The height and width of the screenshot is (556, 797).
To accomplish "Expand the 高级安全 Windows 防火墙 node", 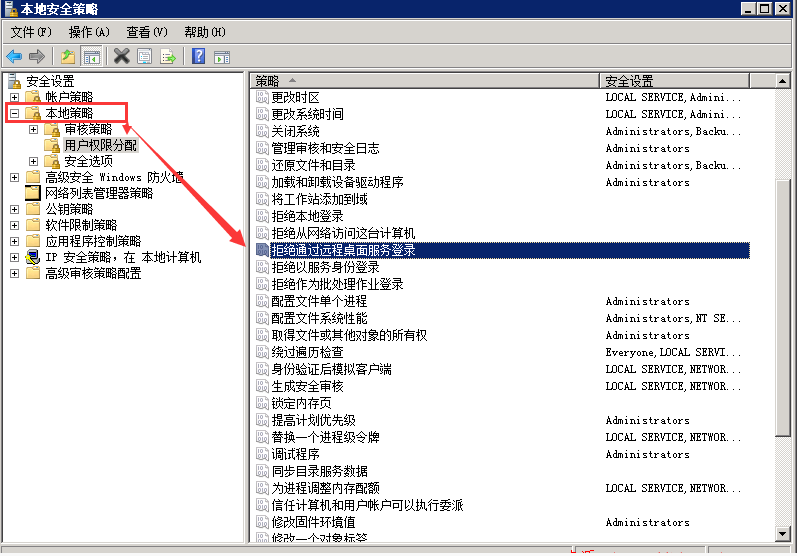I will click(14, 178).
